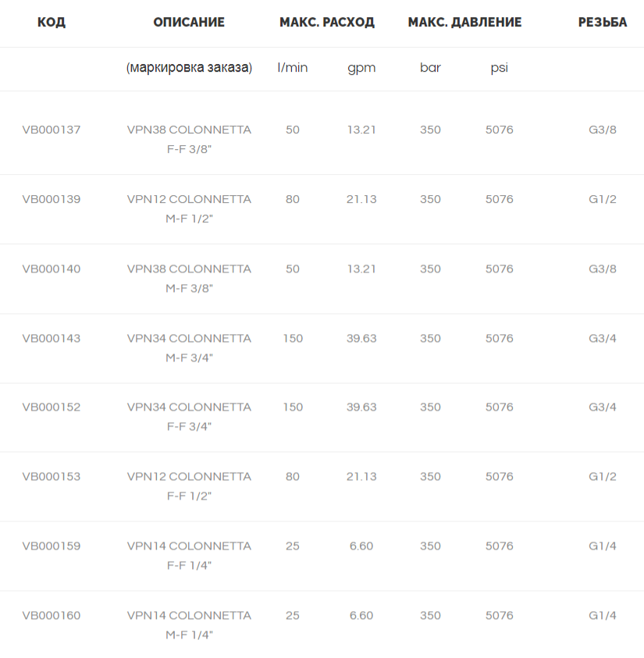644x658 pixels.
Task: Select product code VB000159
Action: click(52, 546)
